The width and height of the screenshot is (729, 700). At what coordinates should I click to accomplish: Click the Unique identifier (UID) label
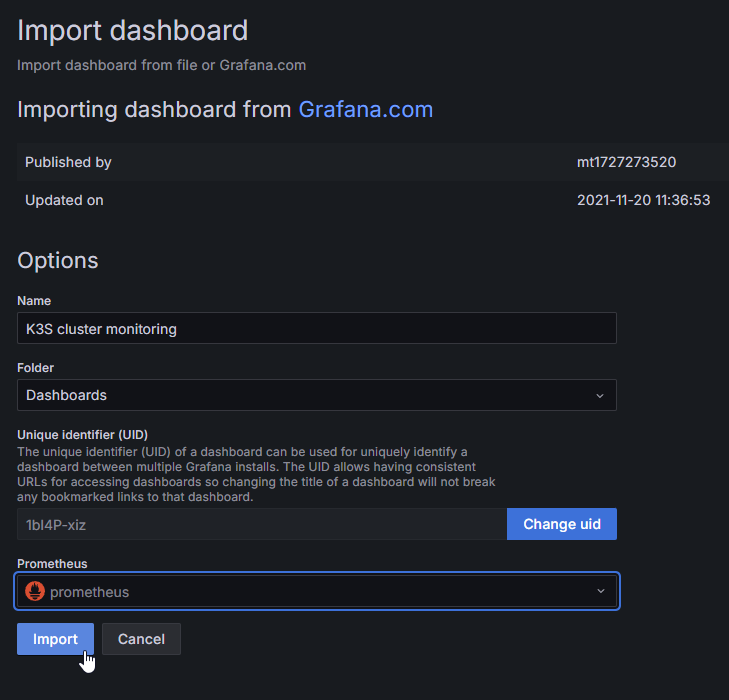point(83,435)
